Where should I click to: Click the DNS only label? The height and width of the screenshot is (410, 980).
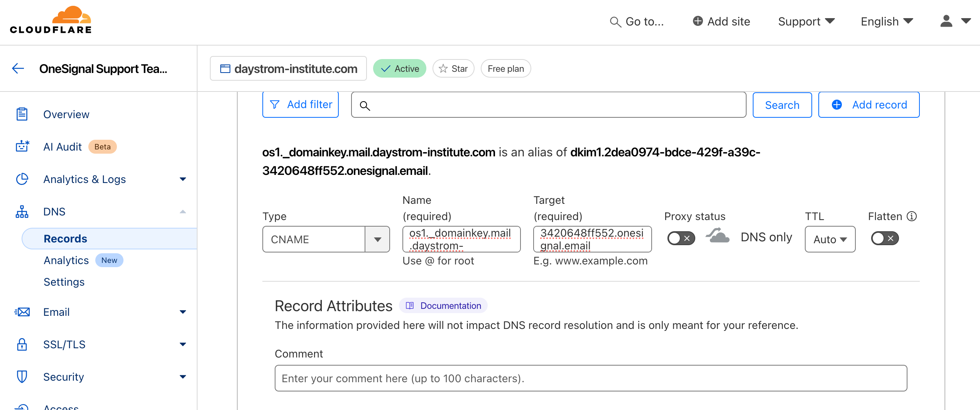coord(766,237)
